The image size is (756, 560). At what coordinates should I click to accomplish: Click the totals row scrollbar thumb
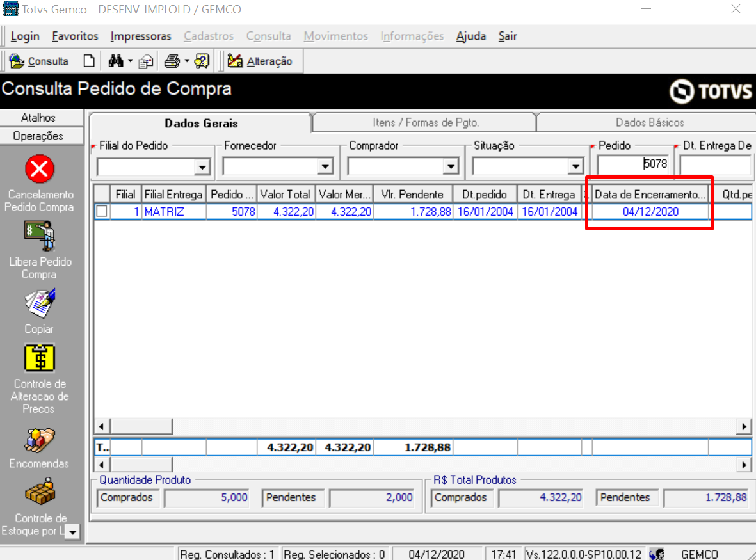141,465
